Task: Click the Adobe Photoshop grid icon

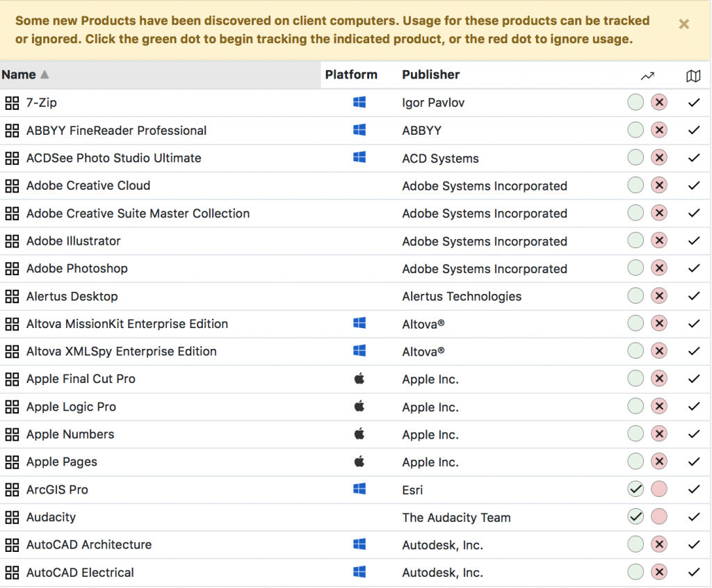Action: click(x=13, y=269)
